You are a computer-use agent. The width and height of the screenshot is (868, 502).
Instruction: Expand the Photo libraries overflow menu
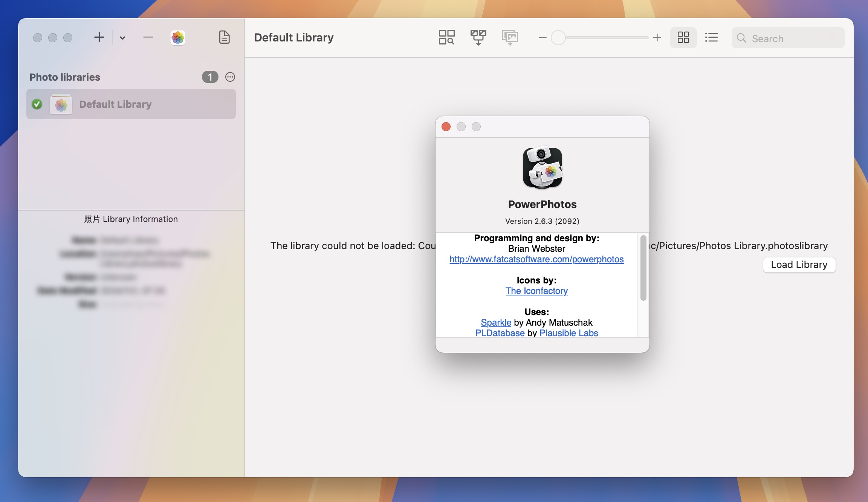pyautogui.click(x=230, y=77)
